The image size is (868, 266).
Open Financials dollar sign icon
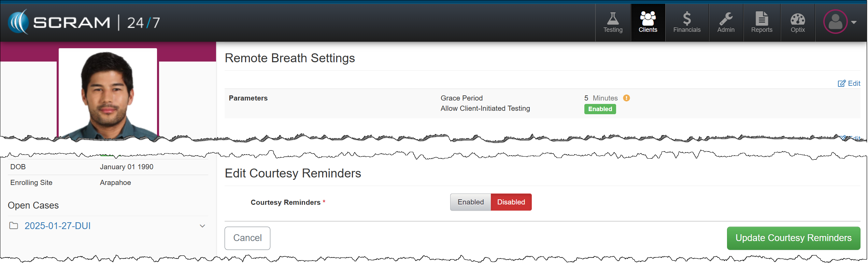(x=686, y=19)
